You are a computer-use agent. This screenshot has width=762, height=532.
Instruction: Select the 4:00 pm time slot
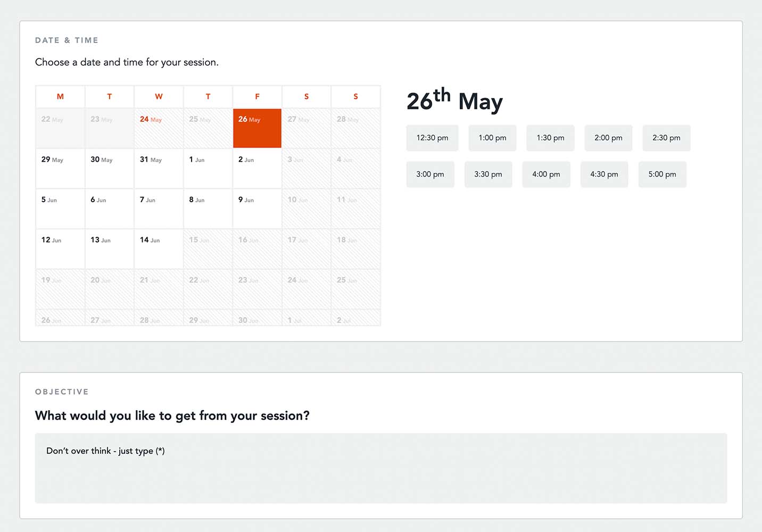pyautogui.click(x=546, y=174)
